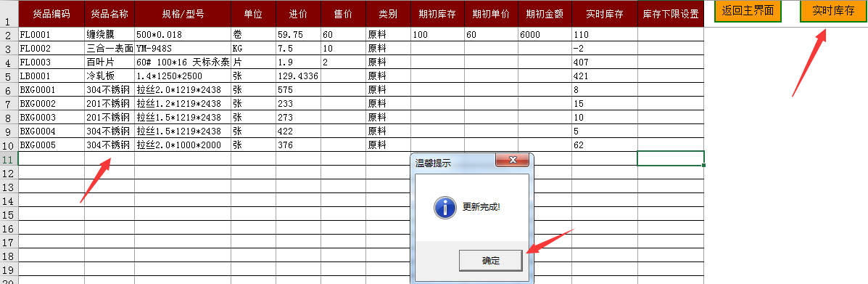868x284 pixels.
Task: Select the unit cell KG
Action: 254,48
